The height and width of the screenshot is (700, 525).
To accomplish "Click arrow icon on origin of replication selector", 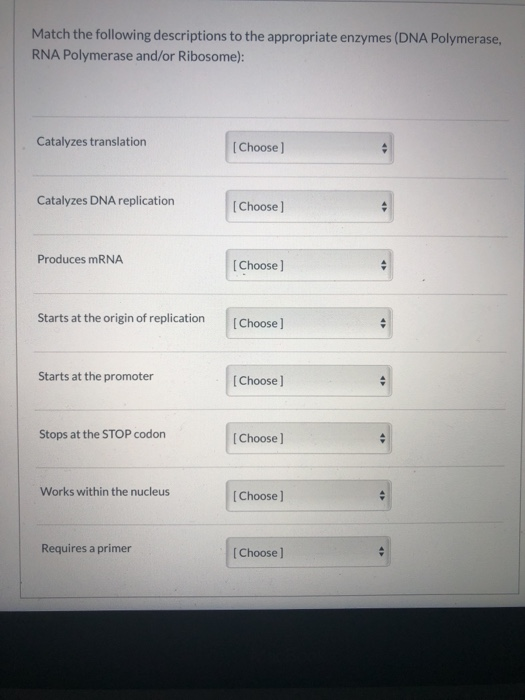I will pos(383,323).
